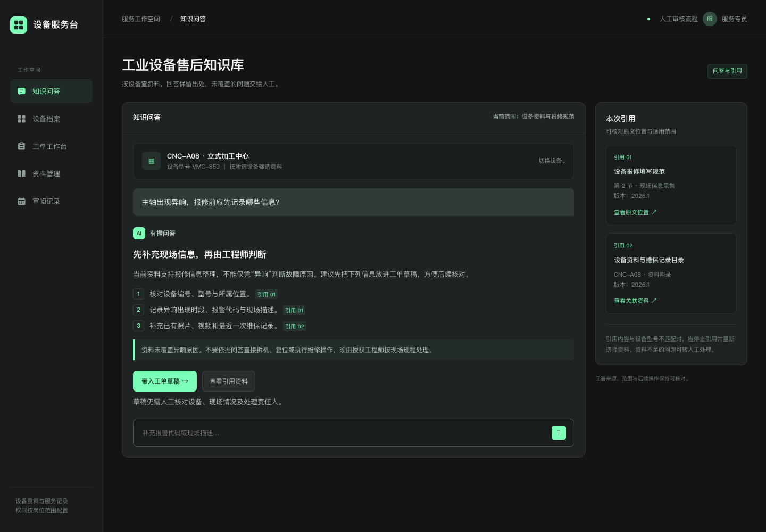Click the CNC-A08 device icon
The width and height of the screenshot is (766, 532).
[151, 161]
